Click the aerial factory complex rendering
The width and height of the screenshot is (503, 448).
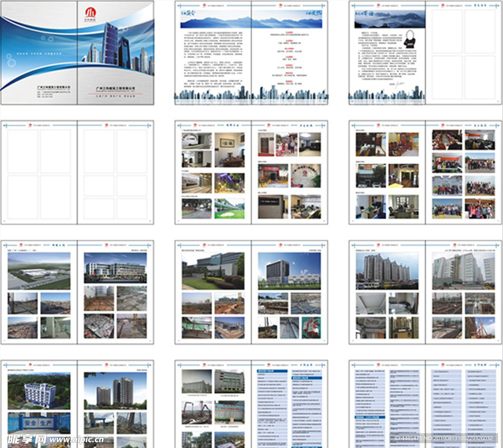click(x=39, y=271)
